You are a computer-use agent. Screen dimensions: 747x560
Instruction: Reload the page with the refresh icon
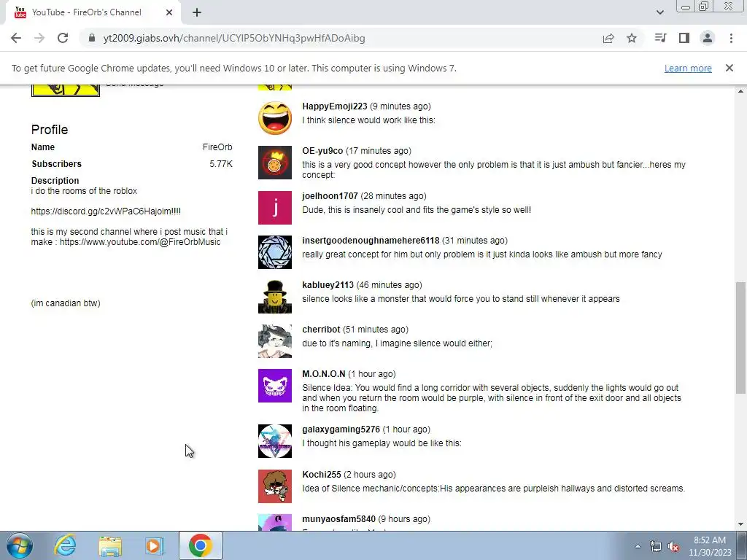point(63,38)
